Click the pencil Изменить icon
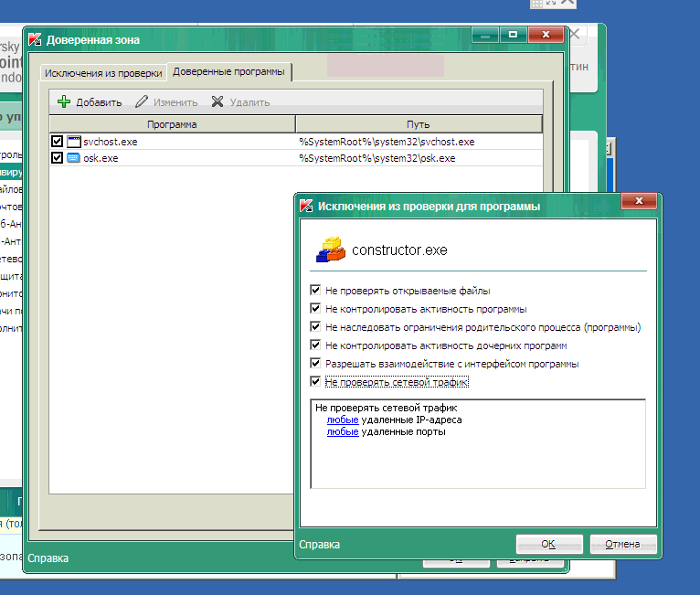Viewport: 700px width, 595px height. coord(142,102)
